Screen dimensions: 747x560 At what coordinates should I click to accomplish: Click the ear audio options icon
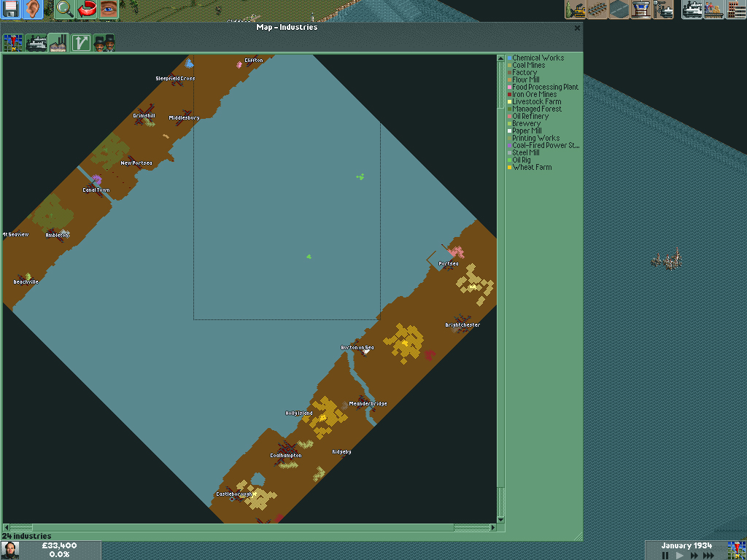coord(33,9)
